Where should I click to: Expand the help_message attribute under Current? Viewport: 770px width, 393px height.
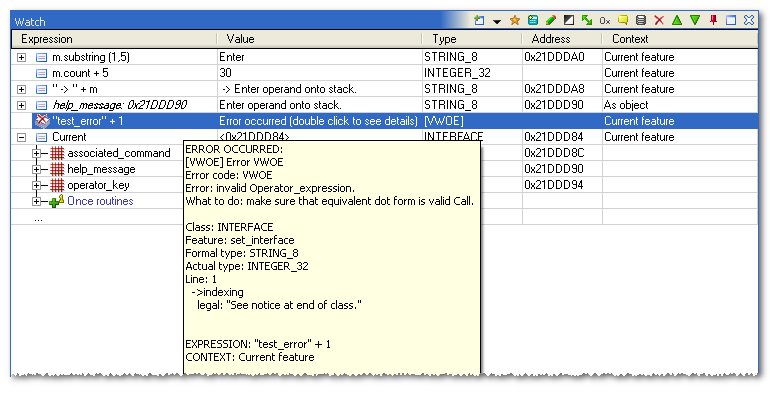coord(36,169)
